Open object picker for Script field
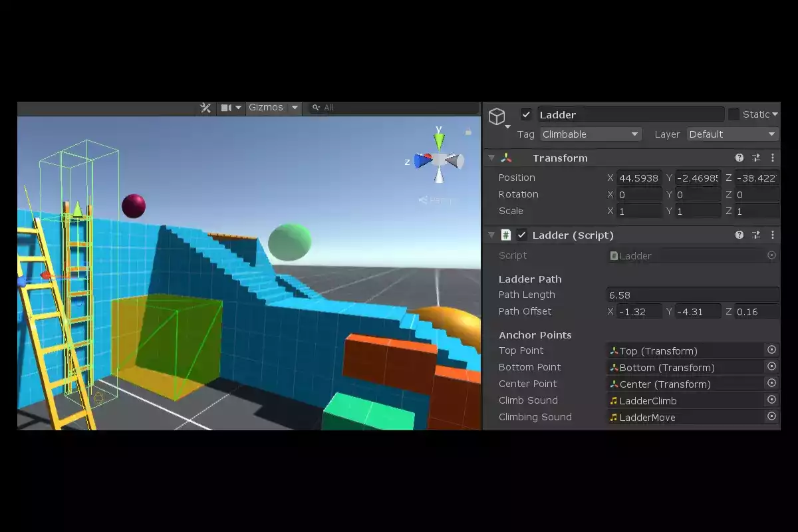This screenshot has width=798, height=532. click(771, 255)
